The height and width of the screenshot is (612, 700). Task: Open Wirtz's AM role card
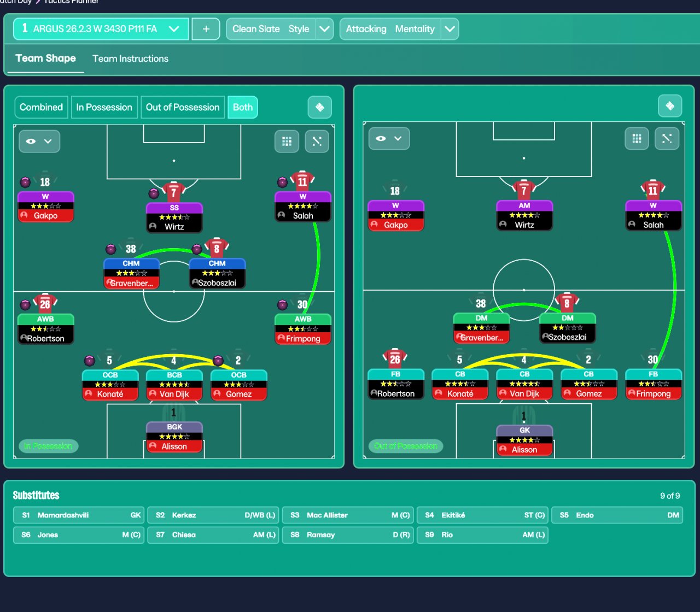pyautogui.click(x=524, y=215)
